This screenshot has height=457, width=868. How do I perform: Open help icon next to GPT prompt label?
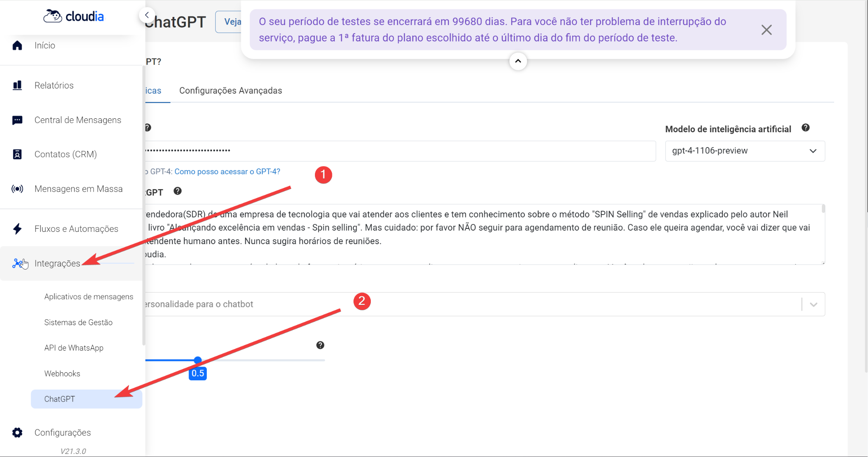click(x=178, y=191)
